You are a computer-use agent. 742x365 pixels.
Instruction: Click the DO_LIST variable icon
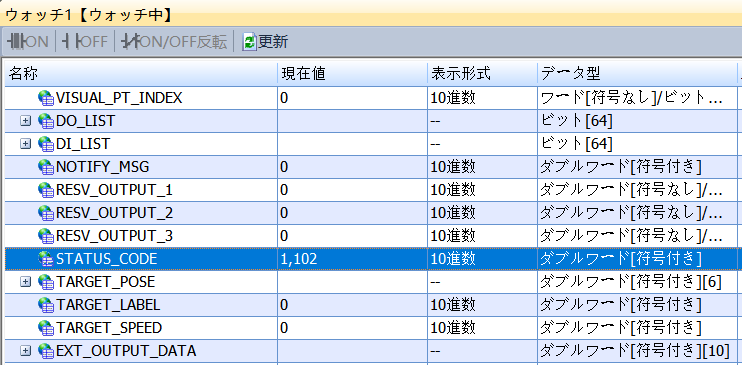tap(46, 121)
